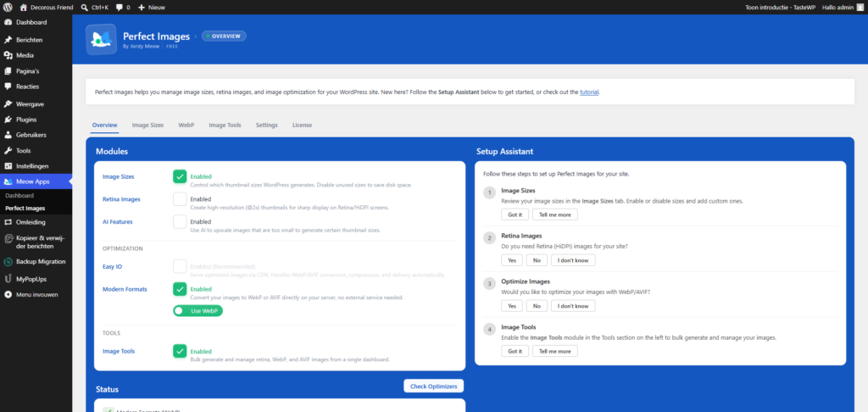This screenshot has width=868, height=412.
Task: Click the WordPress logo icon
Action: [8, 7]
